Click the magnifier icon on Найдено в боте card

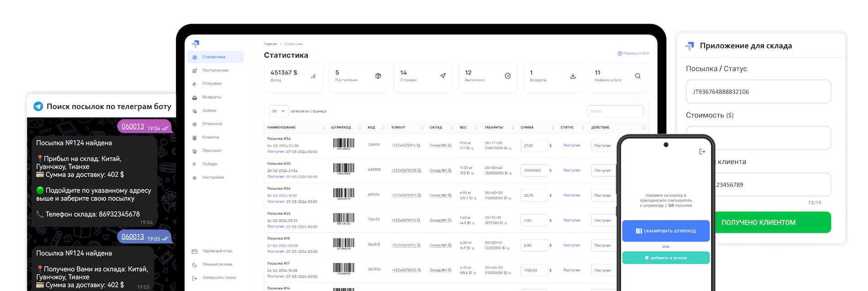tap(638, 76)
